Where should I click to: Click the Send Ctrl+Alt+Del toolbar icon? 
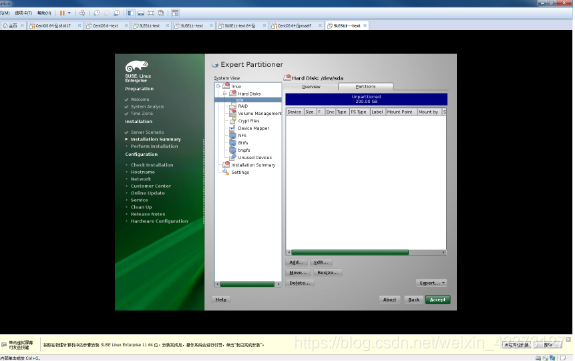click(82, 13)
